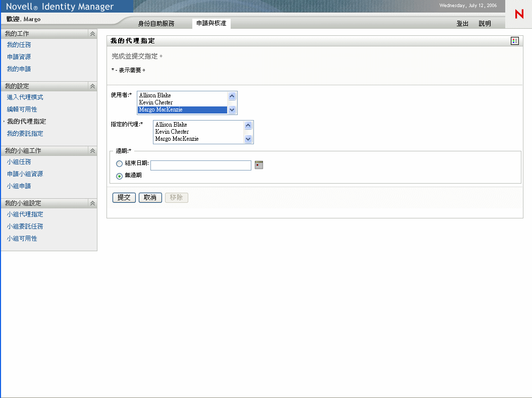This screenshot has height=398, width=532.
Task: Open 小組委託任務 link
Action: coord(25,226)
